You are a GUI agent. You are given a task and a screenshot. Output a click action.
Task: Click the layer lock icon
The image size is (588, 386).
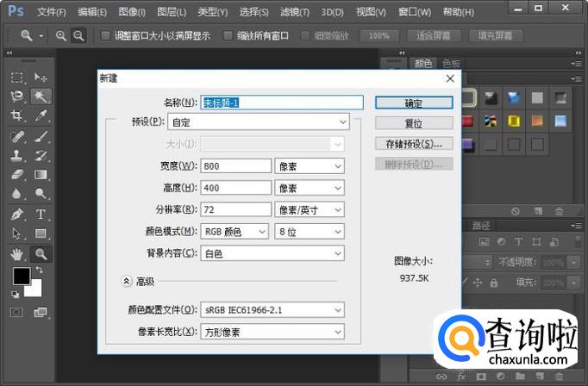494,283
